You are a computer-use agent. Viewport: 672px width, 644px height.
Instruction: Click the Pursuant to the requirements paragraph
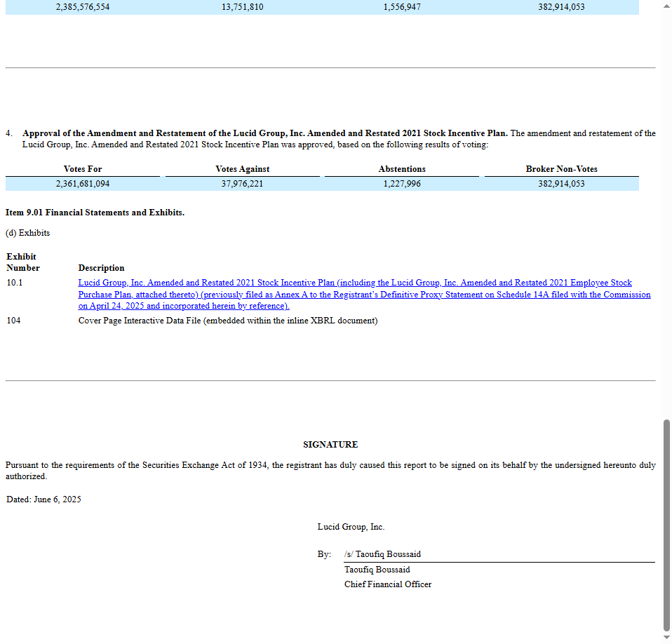[330, 471]
